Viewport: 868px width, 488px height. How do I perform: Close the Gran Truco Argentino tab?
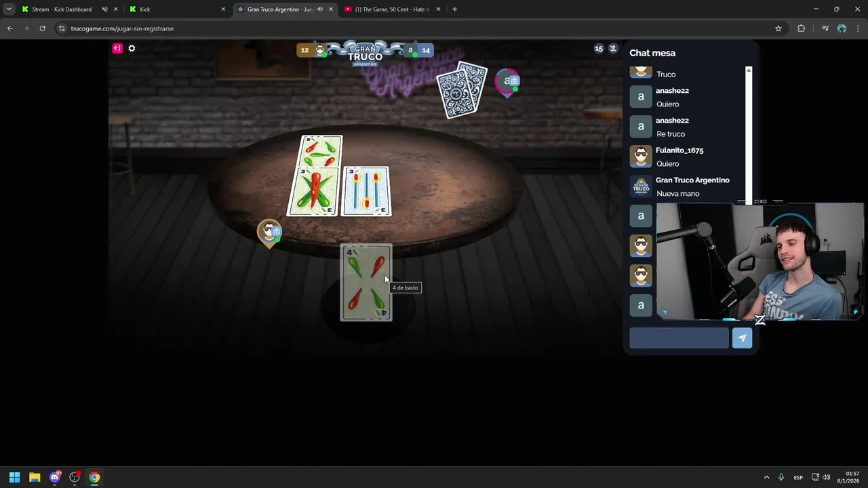pyautogui.click(x=331, y=9)
